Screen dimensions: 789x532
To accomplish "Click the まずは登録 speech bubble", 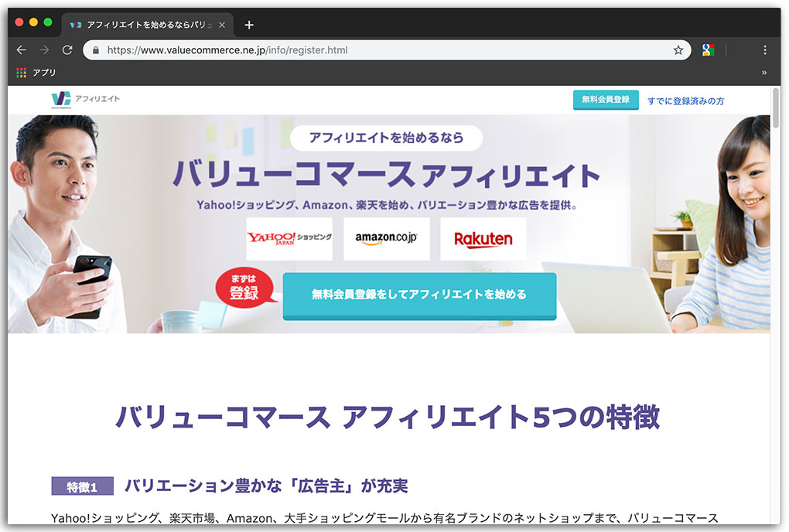I will [x=243, y=288].
